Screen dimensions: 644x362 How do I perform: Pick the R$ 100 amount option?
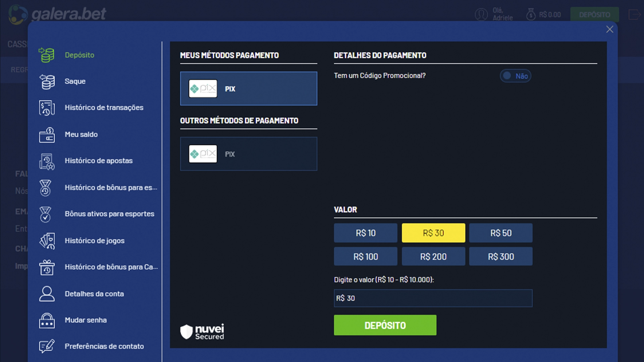366,257
